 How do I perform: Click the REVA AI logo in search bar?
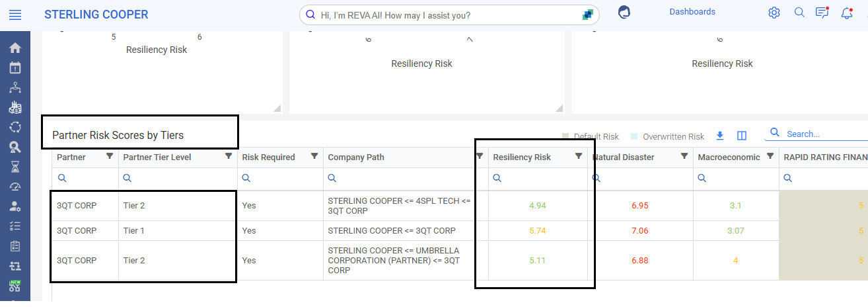coord(587,15)
